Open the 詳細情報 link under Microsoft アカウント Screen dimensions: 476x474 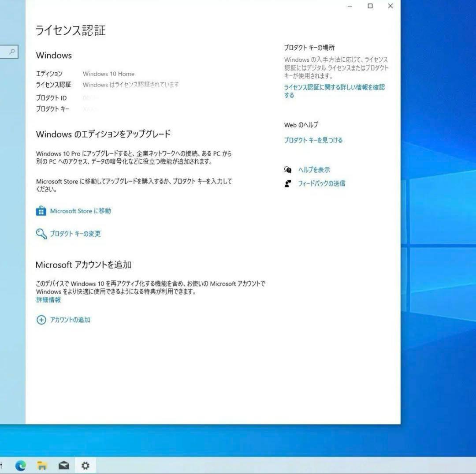[48, 300]
